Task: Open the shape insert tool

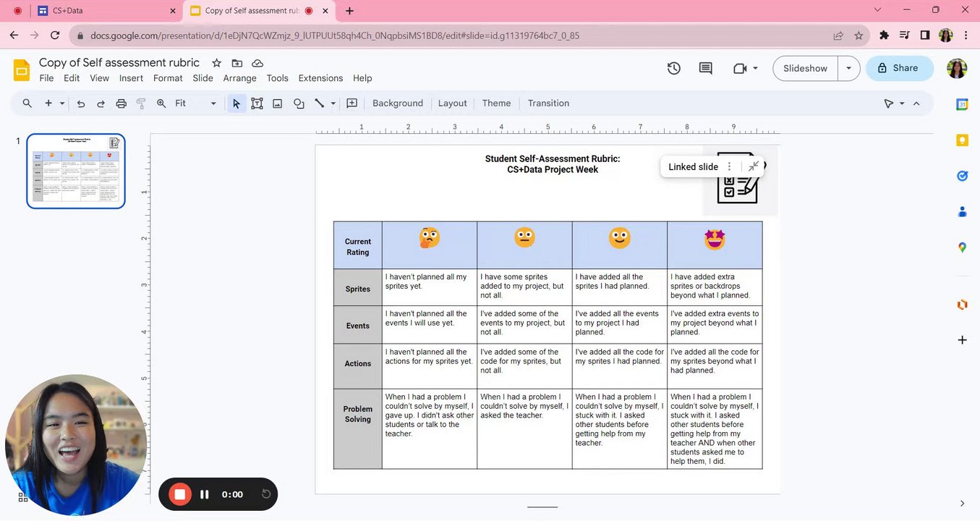Action: pyautogui.click(x=299, y=103)
